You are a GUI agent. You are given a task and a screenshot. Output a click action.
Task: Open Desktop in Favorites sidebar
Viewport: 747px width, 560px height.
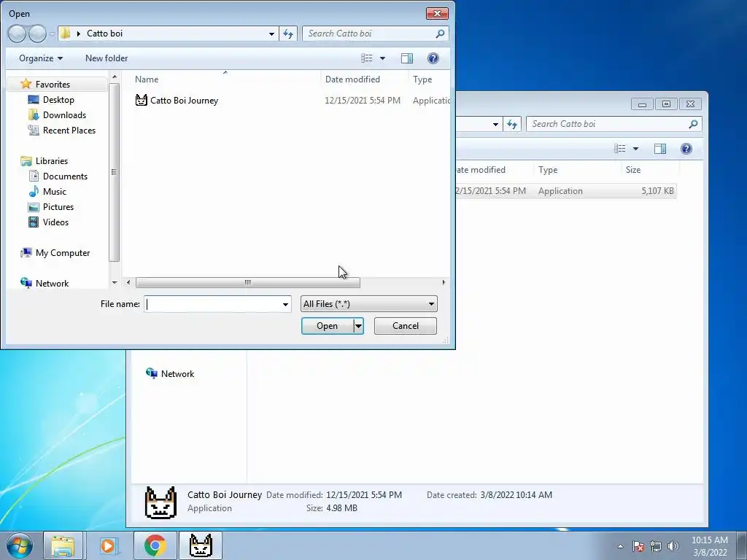[58, 99]
